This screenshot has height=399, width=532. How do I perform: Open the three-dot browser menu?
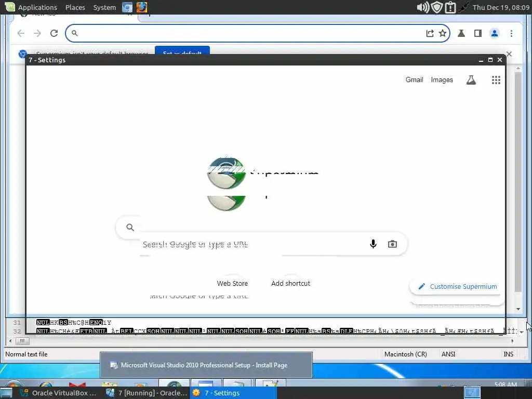[511, 33]
